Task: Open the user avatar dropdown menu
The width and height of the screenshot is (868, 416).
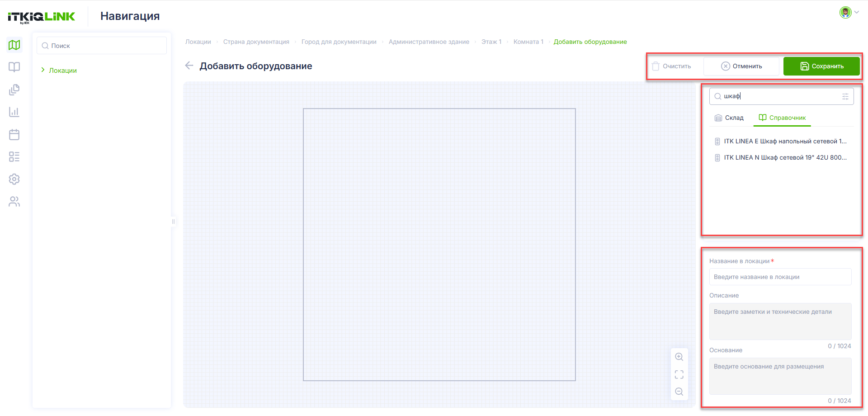Action: point(849,12)
